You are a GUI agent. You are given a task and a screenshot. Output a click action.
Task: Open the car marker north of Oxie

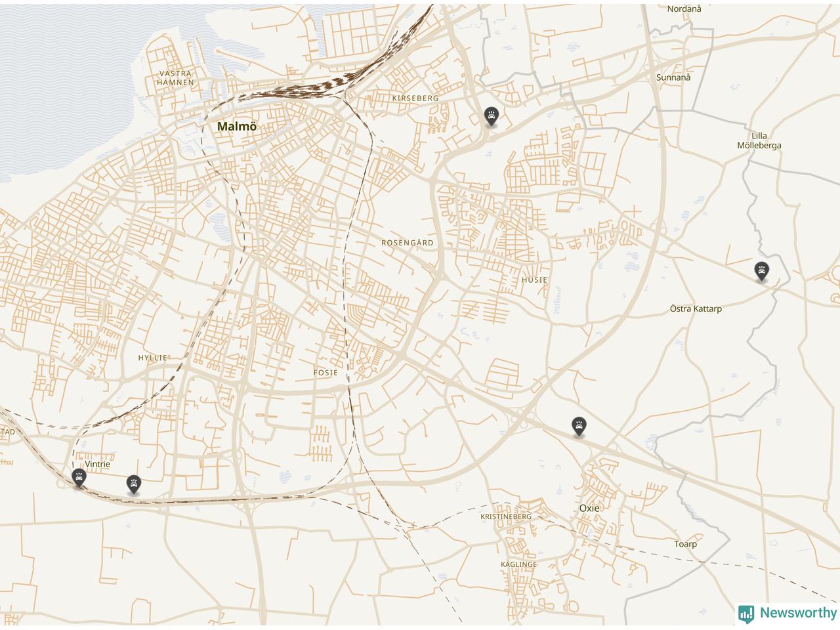coord(579,427)
